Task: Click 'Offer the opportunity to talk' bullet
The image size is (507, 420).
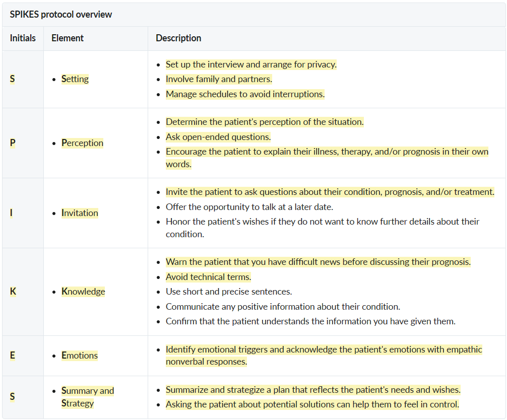Action: click(249, 207)
